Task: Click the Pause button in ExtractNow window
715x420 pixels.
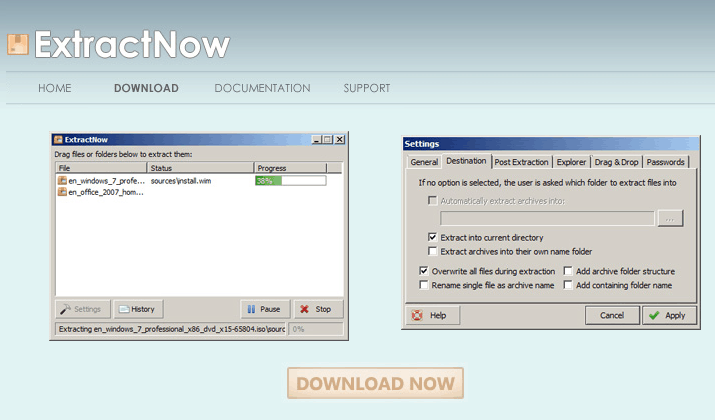Action: pyautogui.click(x=264, y=309)
